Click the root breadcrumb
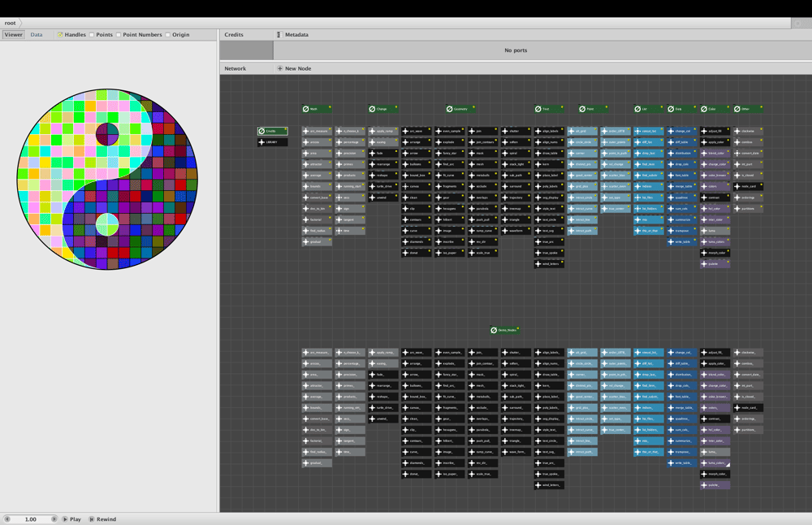 (x=11, y=23)
